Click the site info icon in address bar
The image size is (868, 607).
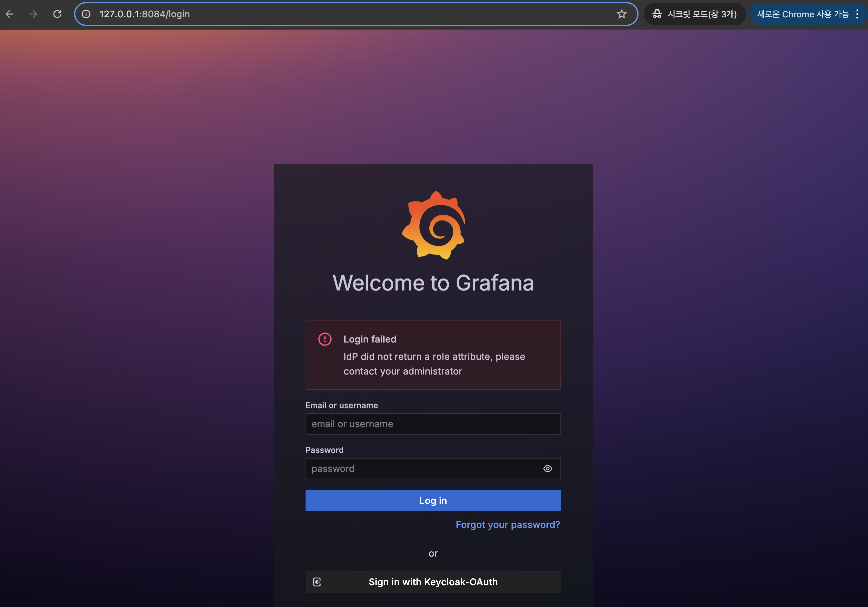[86, 14]
